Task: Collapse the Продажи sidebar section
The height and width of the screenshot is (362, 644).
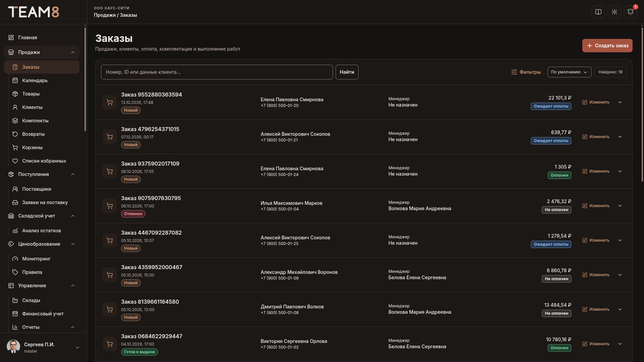Action: (73, 52)
